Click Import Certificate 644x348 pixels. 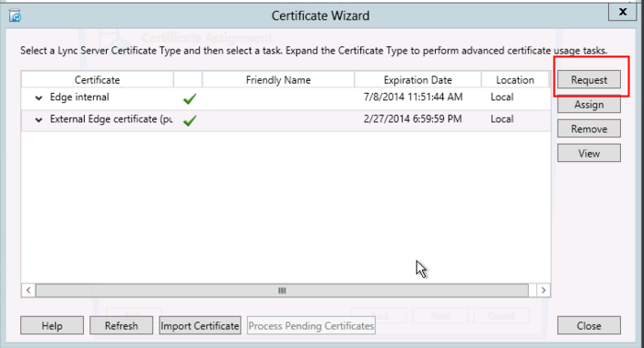click(x=200, y=325)
